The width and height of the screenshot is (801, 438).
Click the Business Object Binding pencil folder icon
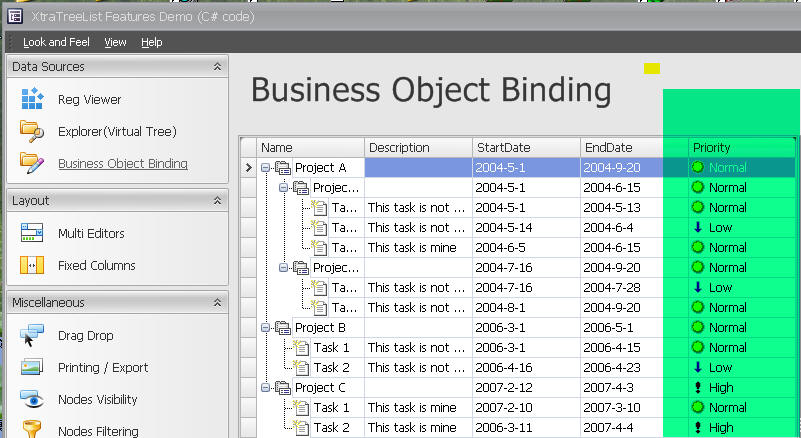pos(32,163)
